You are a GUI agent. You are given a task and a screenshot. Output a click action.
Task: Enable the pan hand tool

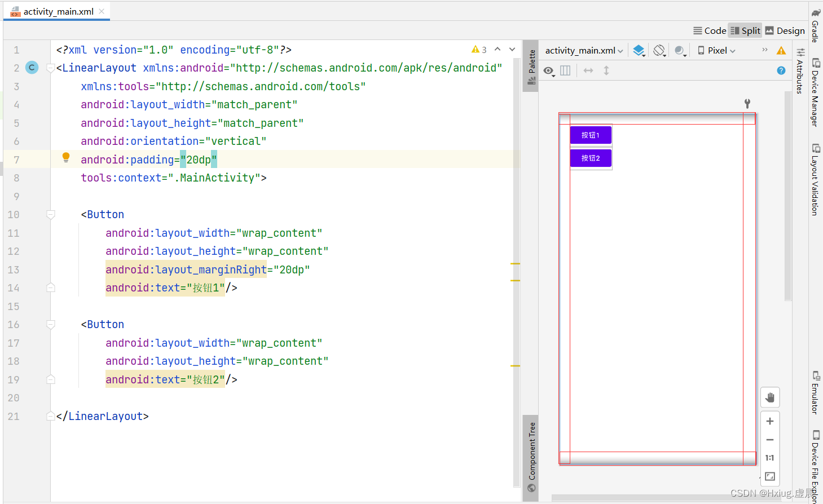[770, 397]
